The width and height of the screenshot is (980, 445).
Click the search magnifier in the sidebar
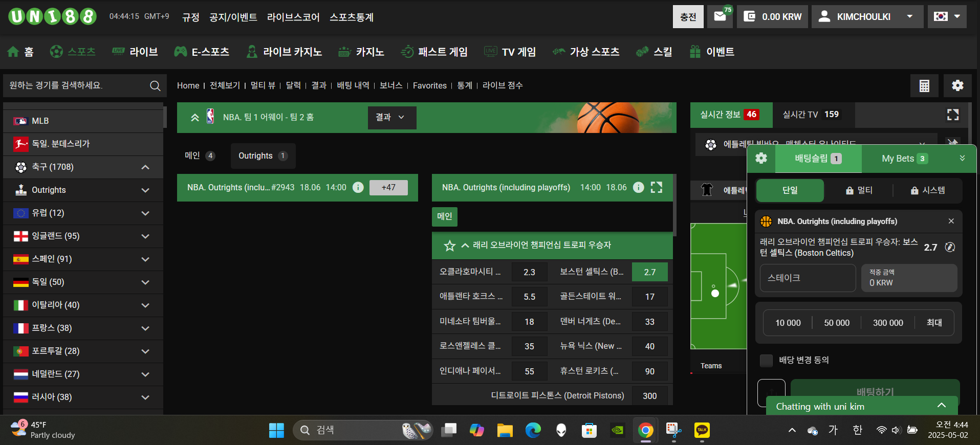(155, 86)
